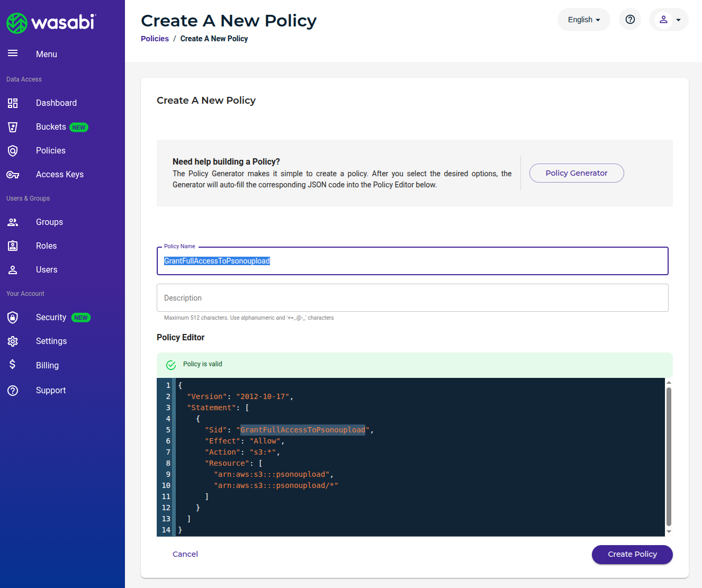Image resolution: width=702 pixels, height=588 pixels.
Task: Click the Access Keys key icon
Action: click(x=13, y=174)
